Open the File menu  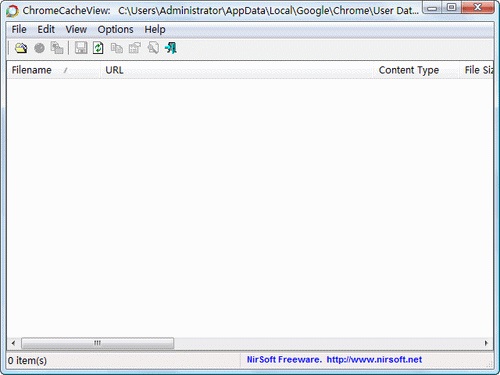[x=19, y=29]
